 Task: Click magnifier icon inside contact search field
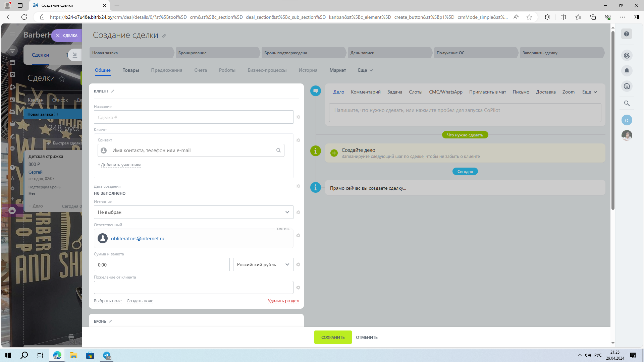[x=278, y=150]
